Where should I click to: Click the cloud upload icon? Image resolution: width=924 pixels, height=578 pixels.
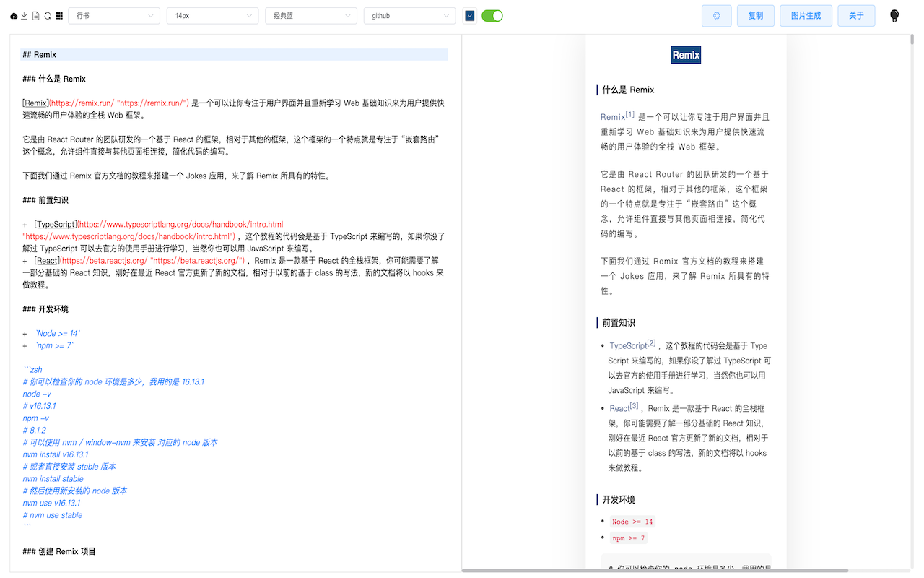tap(14, 16)
